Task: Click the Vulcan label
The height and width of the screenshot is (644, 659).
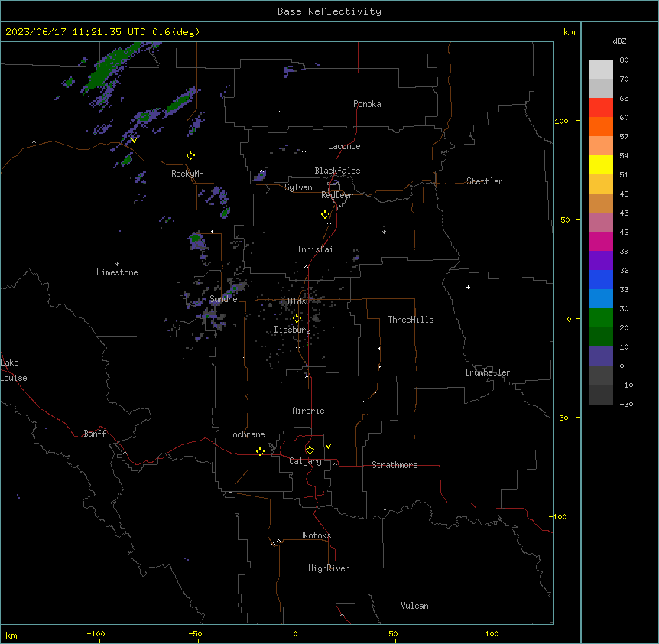Action: [x=414, y=606]
